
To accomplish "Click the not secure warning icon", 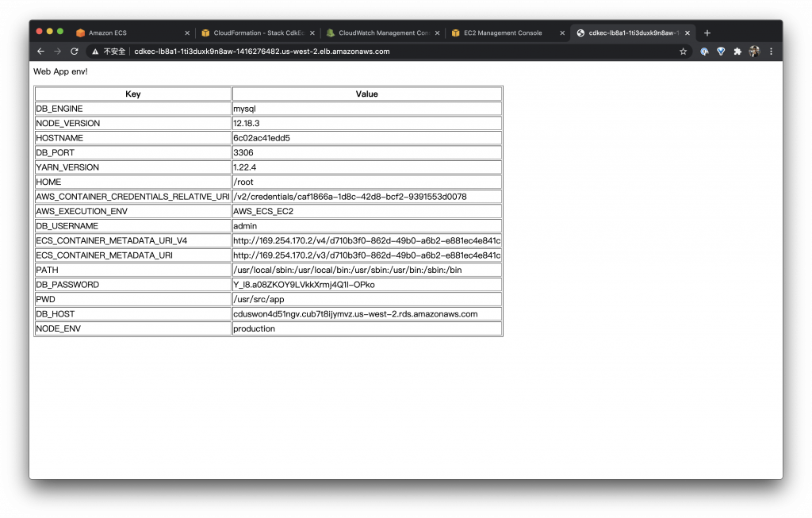I will pyautogui.click(x=95, y=52).
